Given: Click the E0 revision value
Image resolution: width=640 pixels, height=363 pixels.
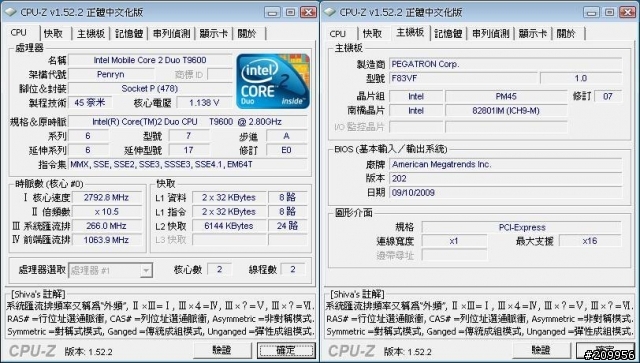Looking at the screenshot, I should (287, 150).
